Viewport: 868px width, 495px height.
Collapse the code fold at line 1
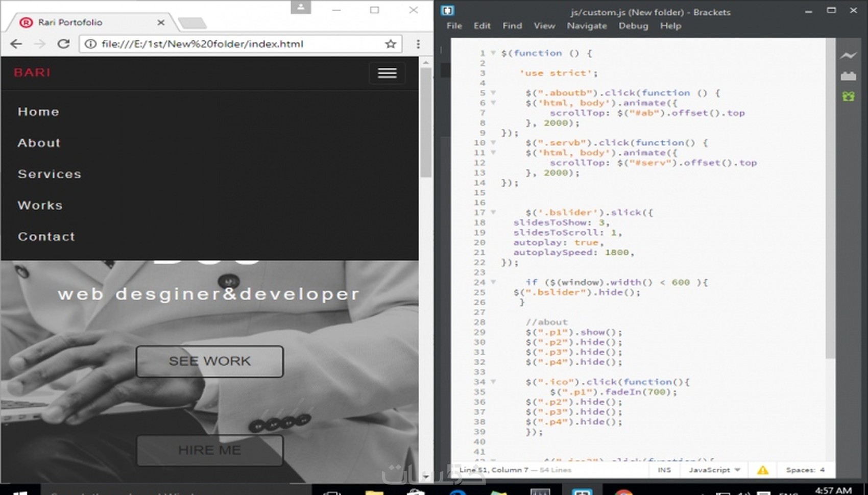coord(492,53)
